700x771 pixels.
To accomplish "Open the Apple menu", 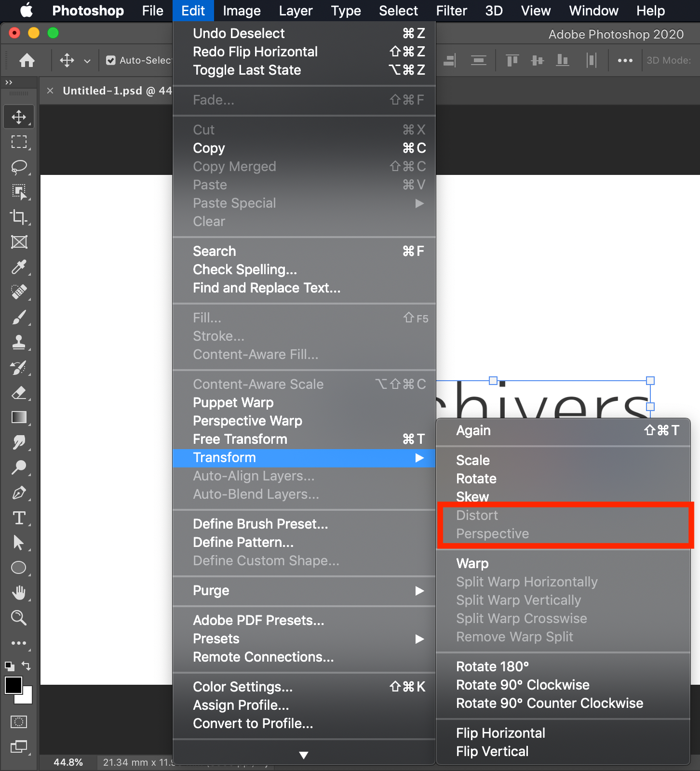I will (27, 10).
